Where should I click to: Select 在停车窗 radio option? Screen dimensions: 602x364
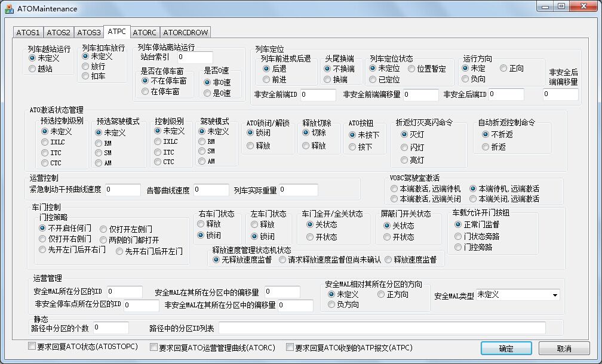[x=145, y=91]
